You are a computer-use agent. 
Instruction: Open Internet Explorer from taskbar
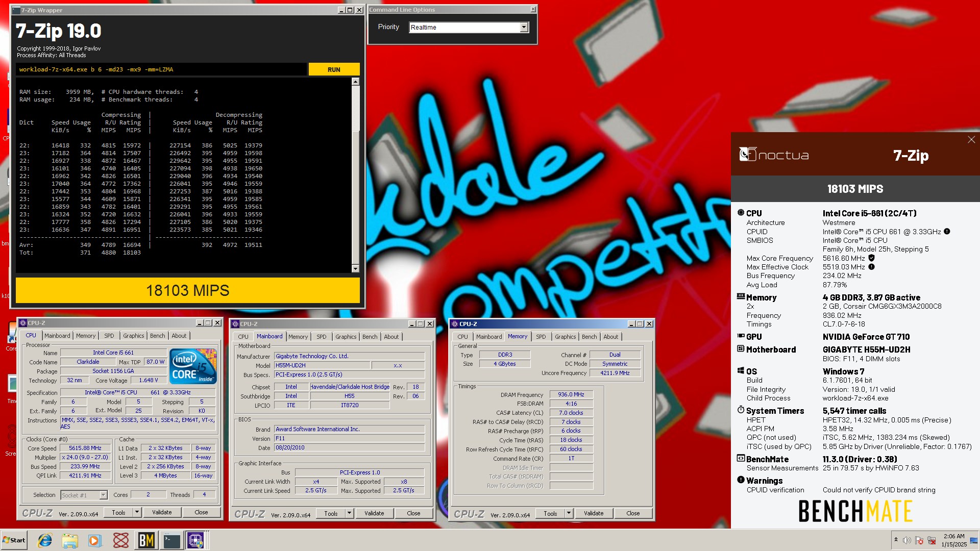click(x=45, y=540)
